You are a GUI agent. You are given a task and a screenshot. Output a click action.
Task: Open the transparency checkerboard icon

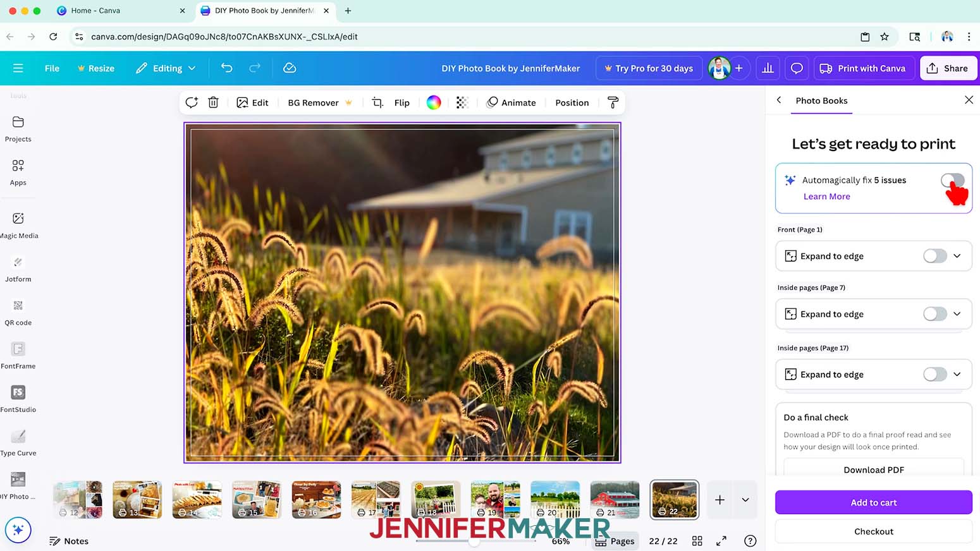[x=462, y=102]
